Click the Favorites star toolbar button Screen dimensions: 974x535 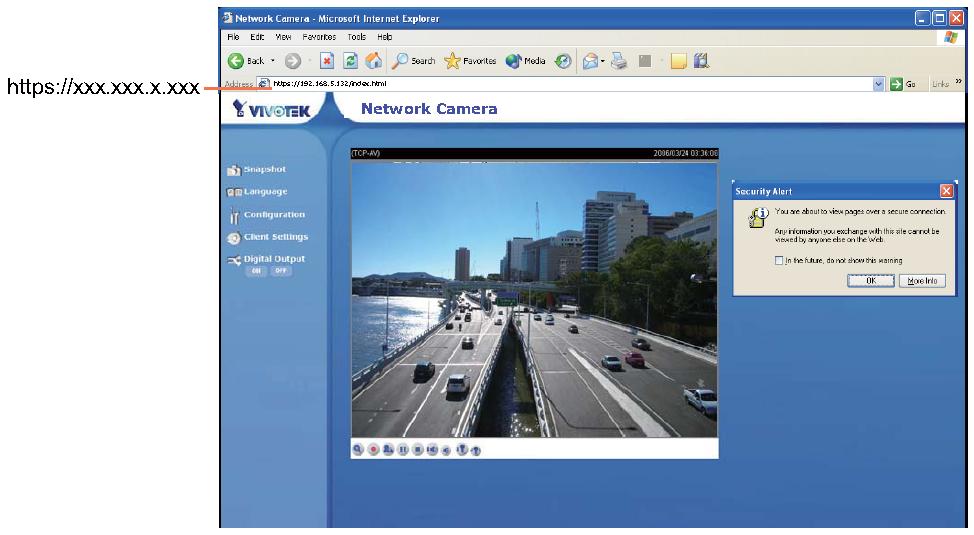(470, 61)
